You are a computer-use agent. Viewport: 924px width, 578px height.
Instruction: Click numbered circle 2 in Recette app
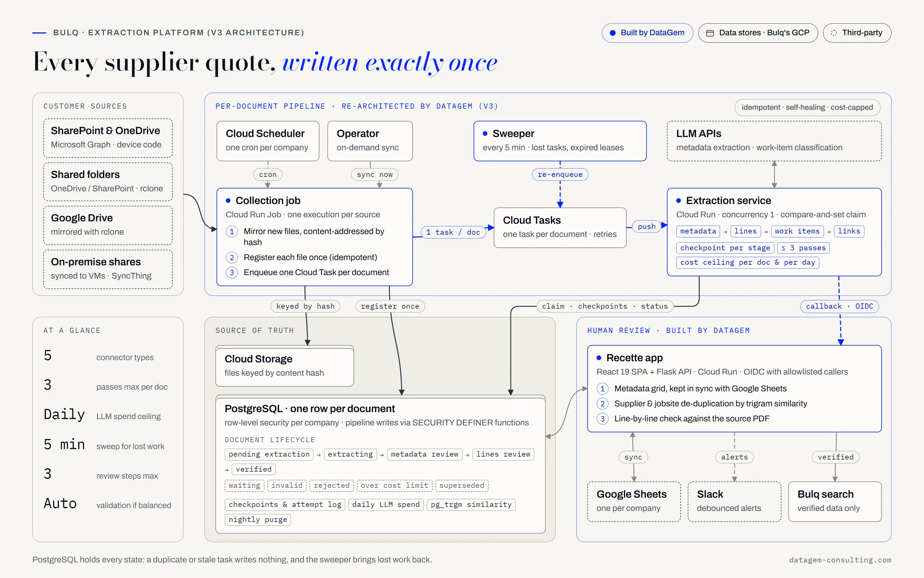point(603,403)
